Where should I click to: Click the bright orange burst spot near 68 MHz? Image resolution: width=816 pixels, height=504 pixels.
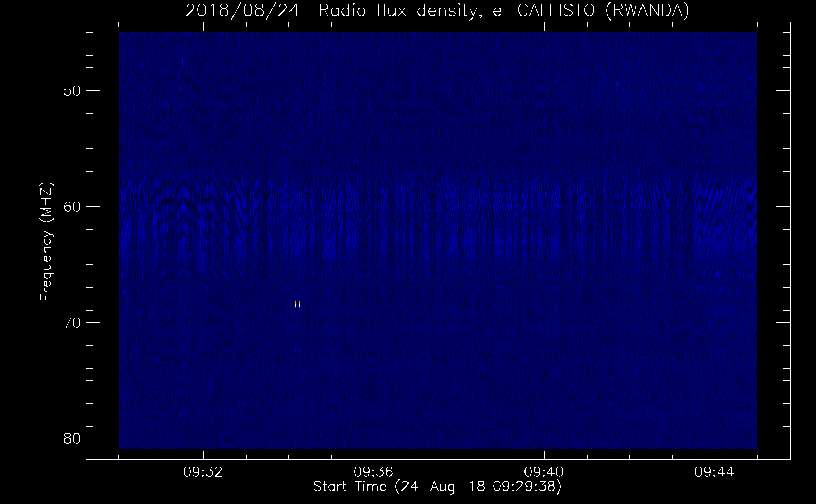click(x=298, y=304)
